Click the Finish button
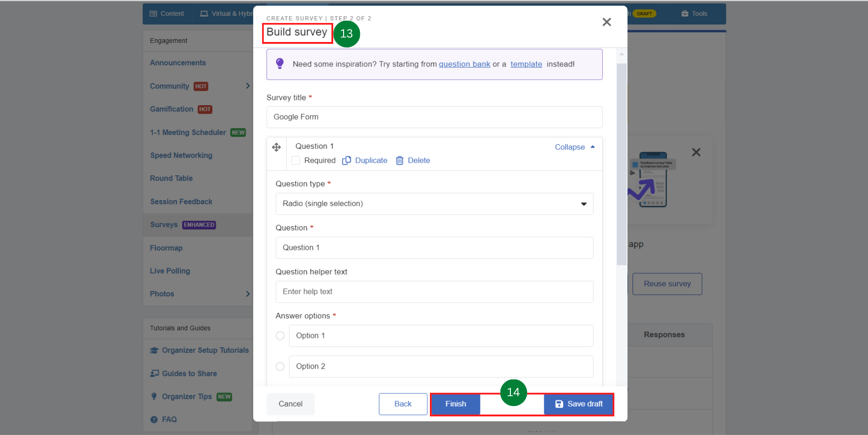 pos(456,404)
